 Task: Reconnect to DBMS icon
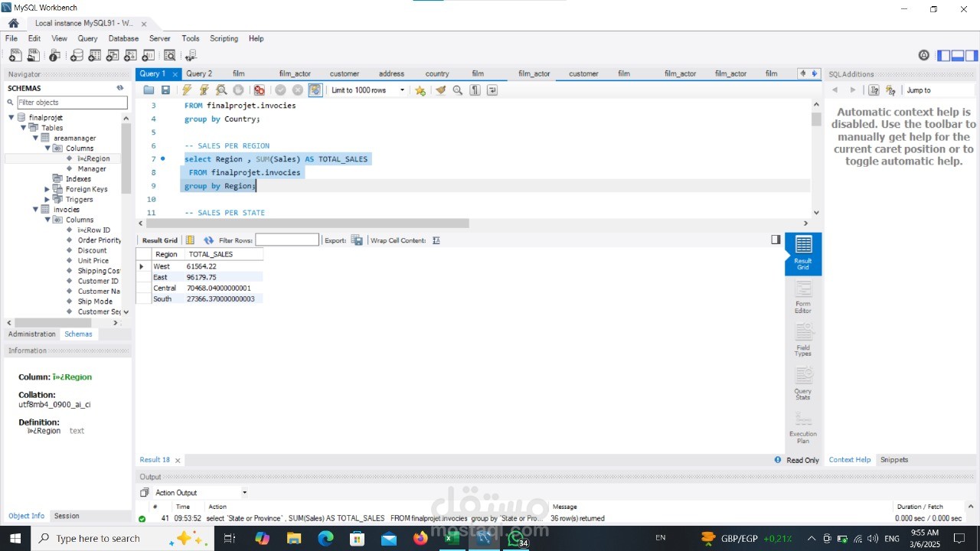(x=191, y=55)
